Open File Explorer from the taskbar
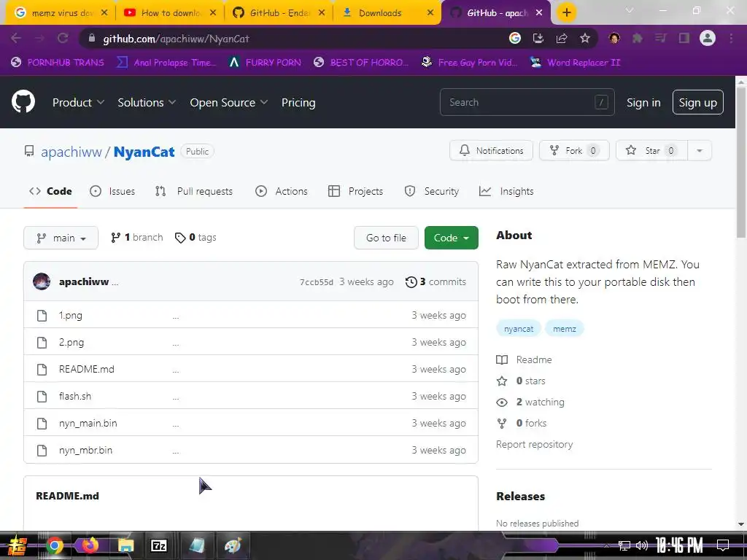Image resolution: width=747 pixels, height=560 pixels. (125, 545)
